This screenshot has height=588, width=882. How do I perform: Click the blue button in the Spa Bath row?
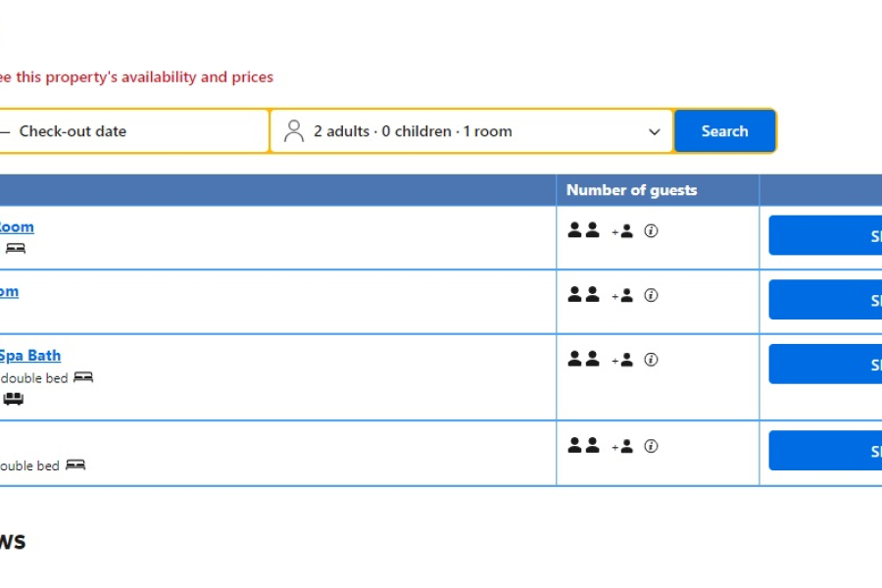click(x=825, y=365)
